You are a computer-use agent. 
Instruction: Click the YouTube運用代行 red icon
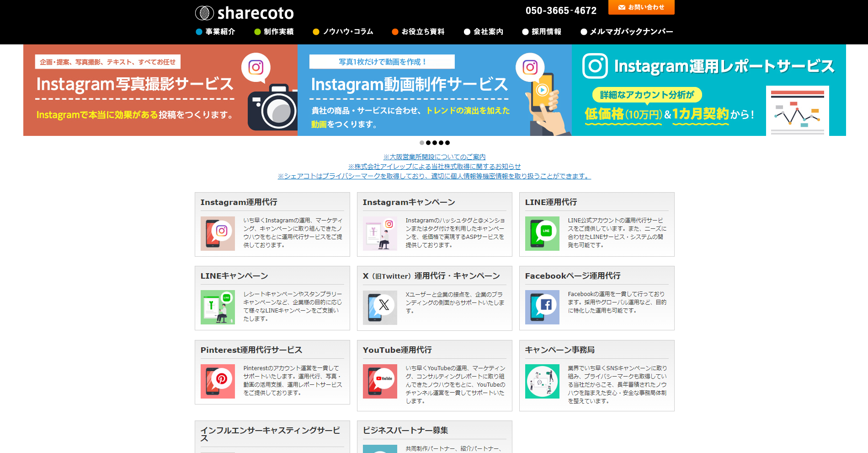(380, 381)
